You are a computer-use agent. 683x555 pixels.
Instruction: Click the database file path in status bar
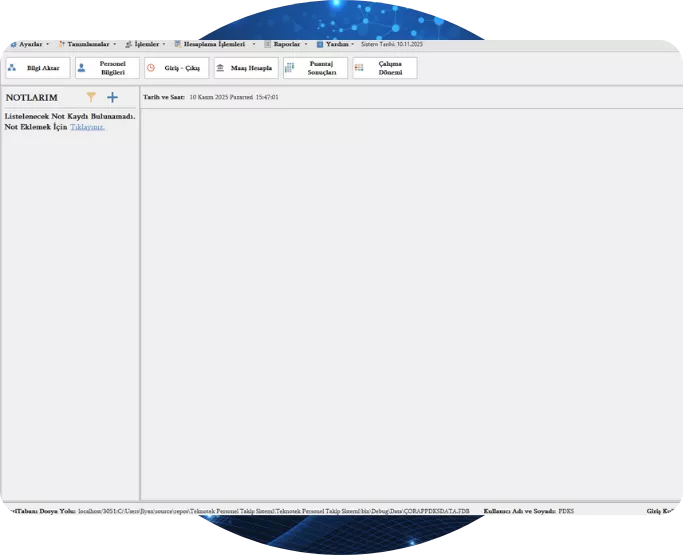(x=272, y=510)
